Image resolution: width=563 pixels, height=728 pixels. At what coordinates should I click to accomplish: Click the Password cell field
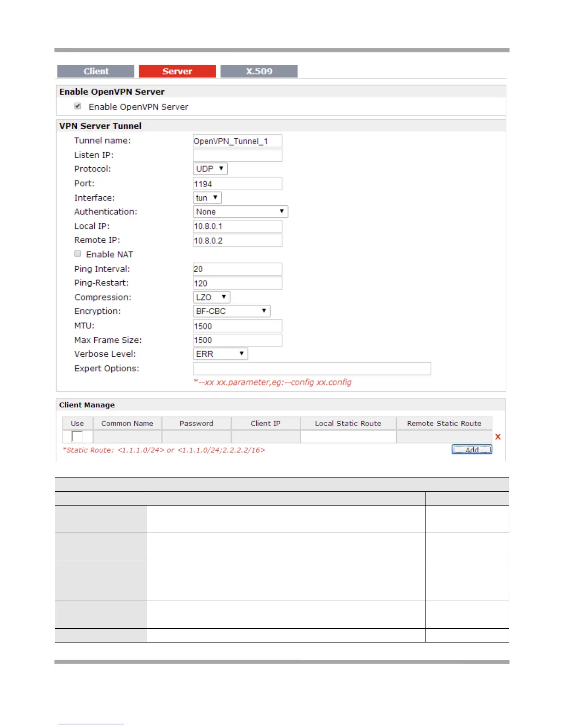point(196,437)
